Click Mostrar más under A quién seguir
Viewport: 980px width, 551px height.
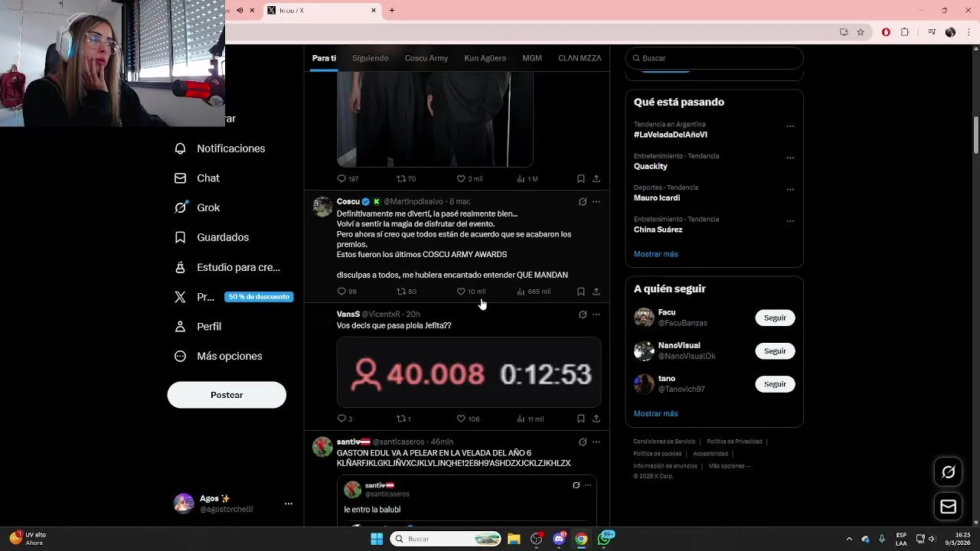[x=655, y=413]
